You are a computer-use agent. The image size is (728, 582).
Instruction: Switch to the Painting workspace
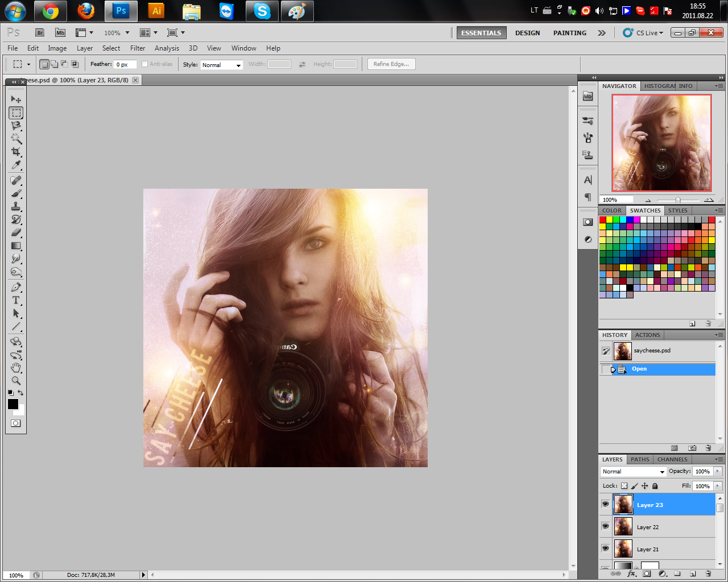(x=570, y=33)
